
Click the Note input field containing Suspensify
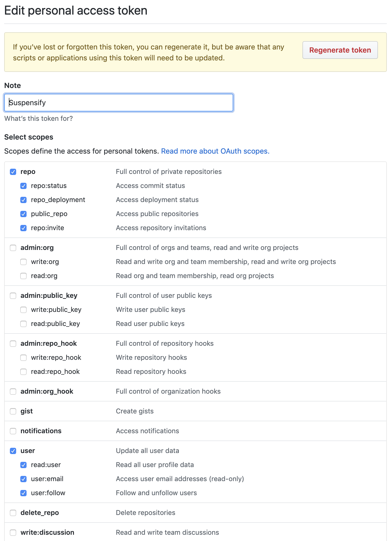click(119, 103)
